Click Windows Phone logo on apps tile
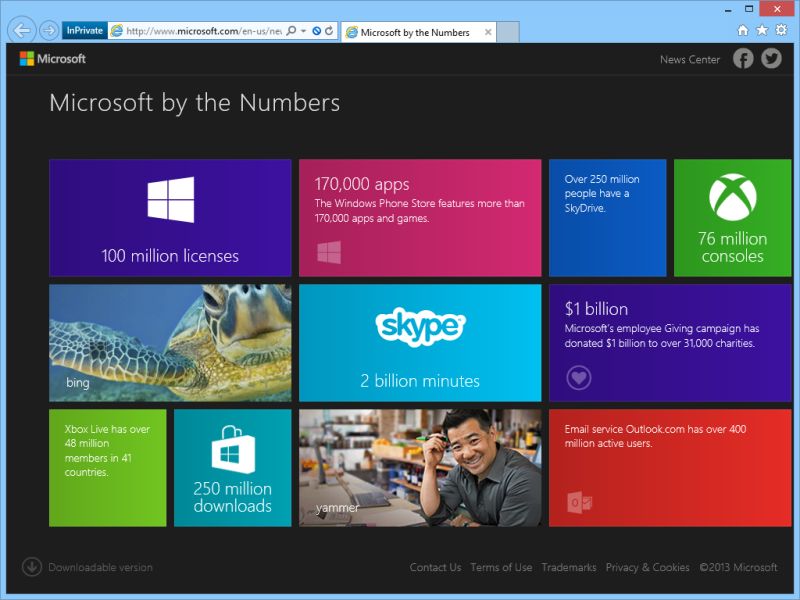The image size is (800, 600). click(329, 253)
